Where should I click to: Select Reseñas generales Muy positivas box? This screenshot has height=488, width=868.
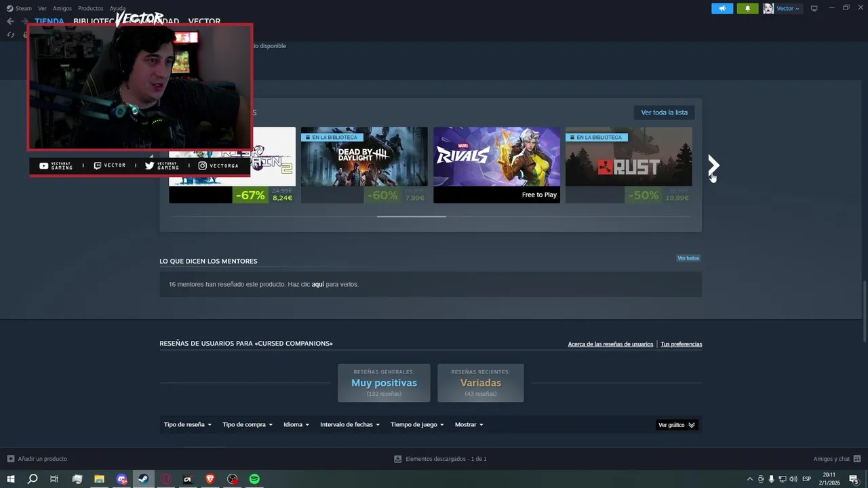[x=384, y=383]
